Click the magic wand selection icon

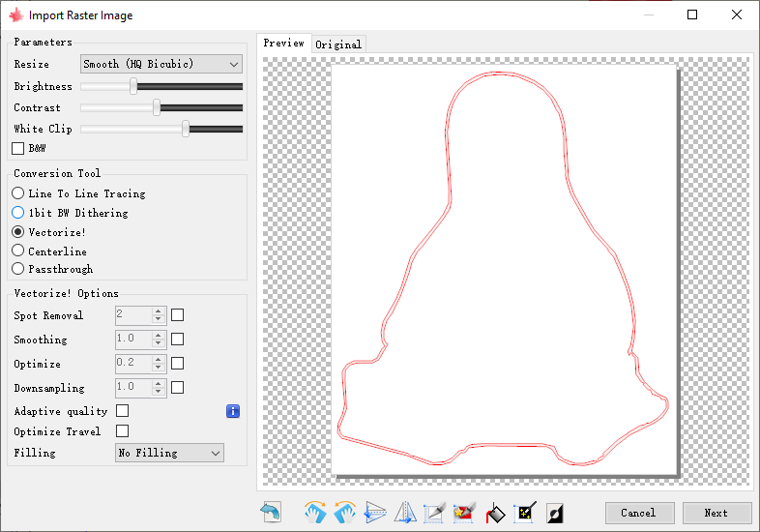click(526, 512)
